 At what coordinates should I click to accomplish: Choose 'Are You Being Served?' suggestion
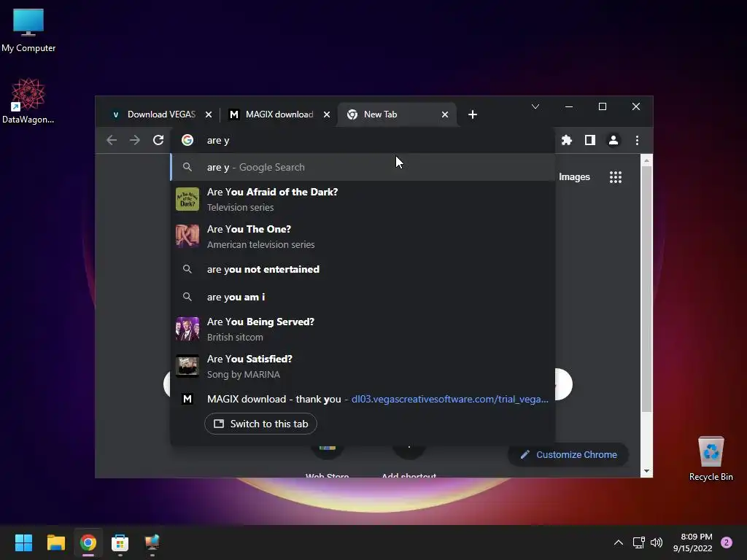click(x=363, y=329)
